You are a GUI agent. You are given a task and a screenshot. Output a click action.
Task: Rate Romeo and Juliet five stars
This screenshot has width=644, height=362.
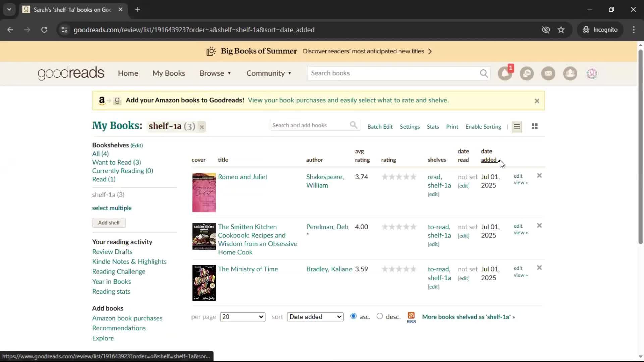413,177
